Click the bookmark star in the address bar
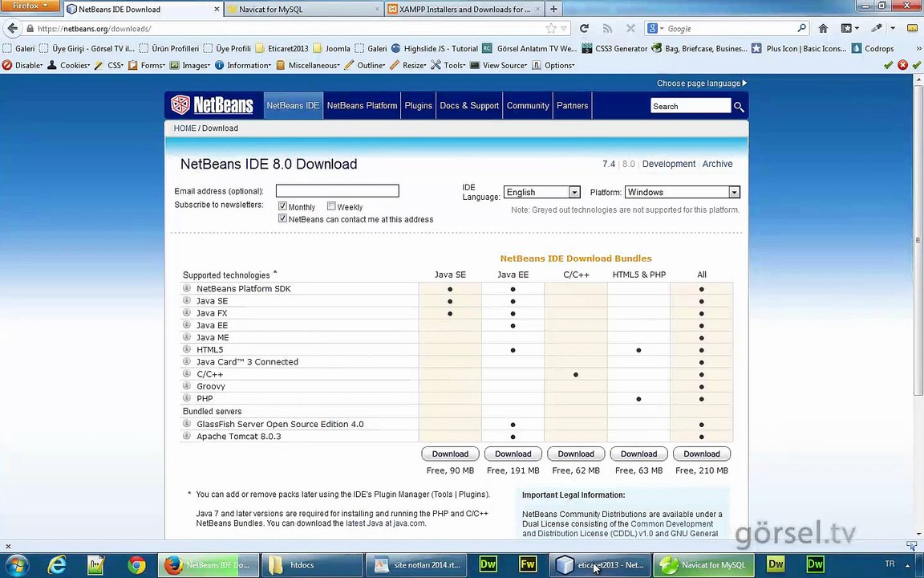 (551, 28)
